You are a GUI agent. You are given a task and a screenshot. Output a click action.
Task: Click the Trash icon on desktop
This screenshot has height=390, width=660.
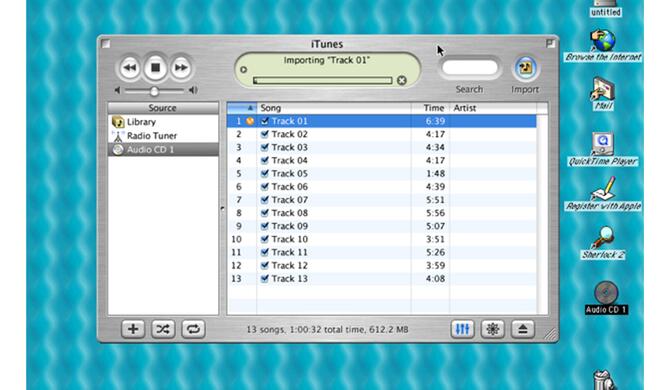tap(604, 380)
